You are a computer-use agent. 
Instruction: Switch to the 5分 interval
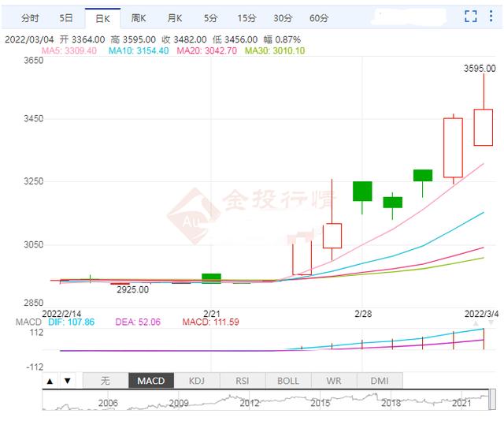[x=210, y=17]
